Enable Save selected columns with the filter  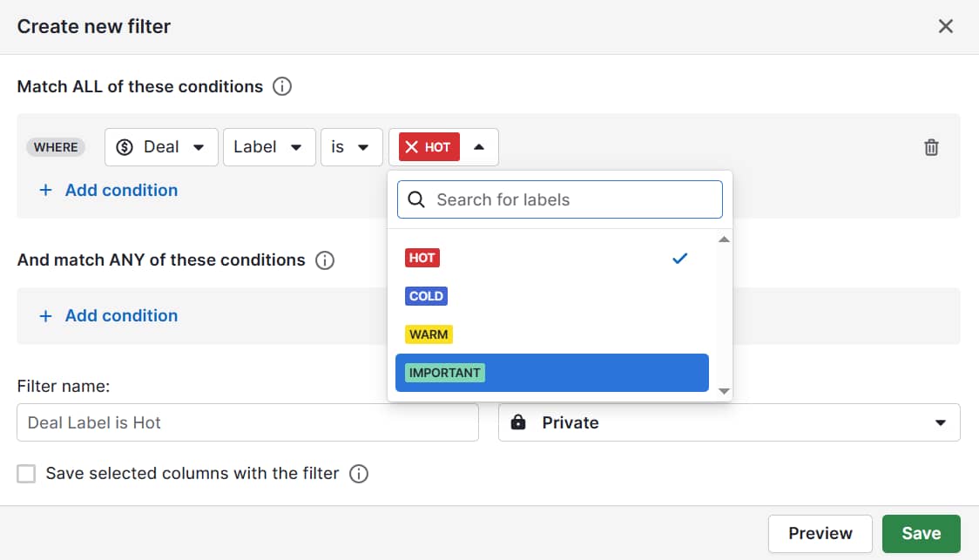(x=26, y=473)
